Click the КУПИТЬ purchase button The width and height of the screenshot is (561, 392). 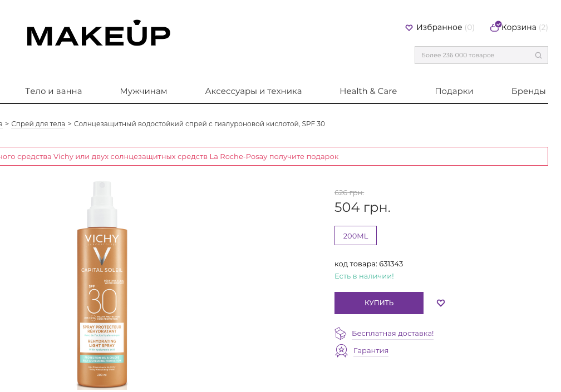(x=379, y=303)
